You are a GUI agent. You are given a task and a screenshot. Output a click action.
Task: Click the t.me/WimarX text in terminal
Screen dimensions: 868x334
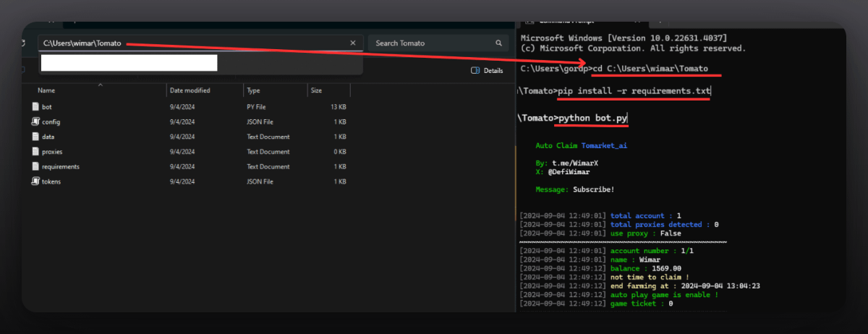(574, 163)
